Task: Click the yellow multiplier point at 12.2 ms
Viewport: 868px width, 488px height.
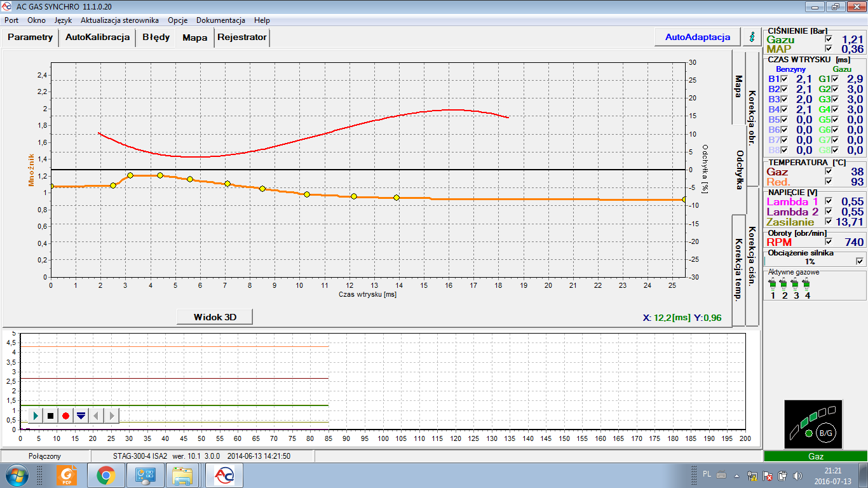Action: click(x=354, y=196)
